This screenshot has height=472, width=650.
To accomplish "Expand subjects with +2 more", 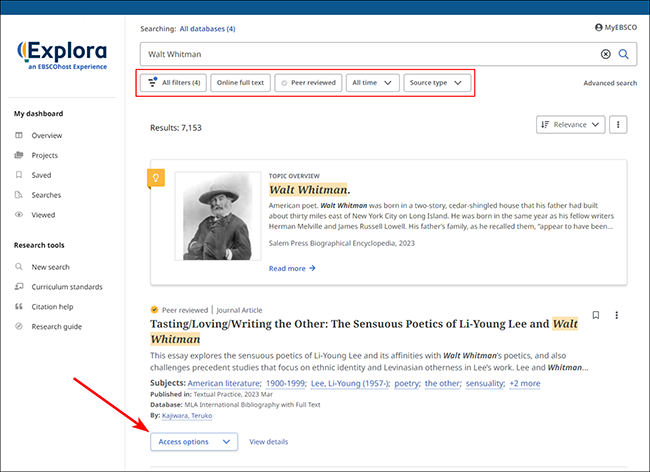I will pyautogui.click(x=525, y=384).
